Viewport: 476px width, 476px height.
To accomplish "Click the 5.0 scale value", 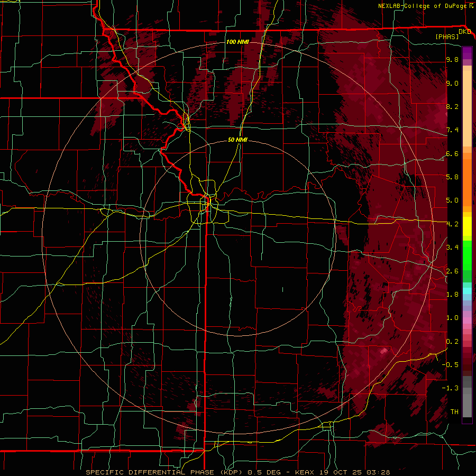I will pos(452,200).
